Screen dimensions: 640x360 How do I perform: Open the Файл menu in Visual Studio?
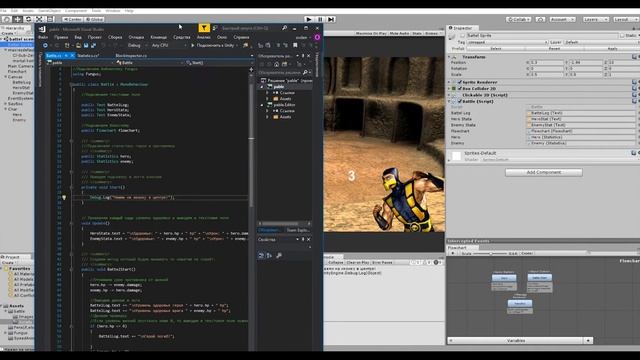tap(43, 37)
